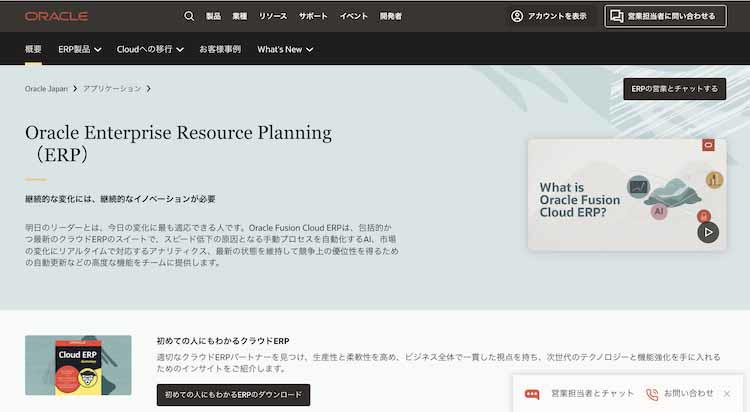Click 営業担当者に問い合わせる button
Screen dimensions: 750x412
(665, 16)
